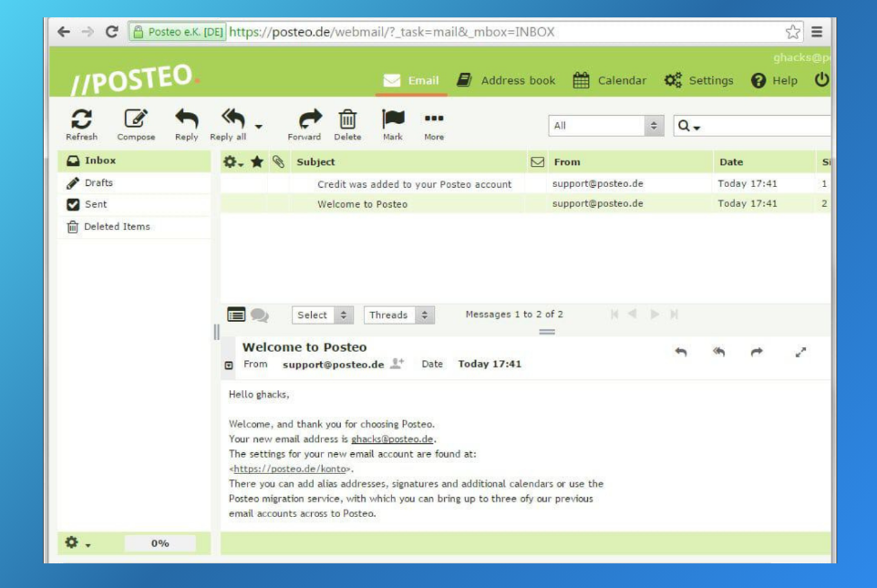Forward the selected email

pyautogui.click(x=304, y=124)
